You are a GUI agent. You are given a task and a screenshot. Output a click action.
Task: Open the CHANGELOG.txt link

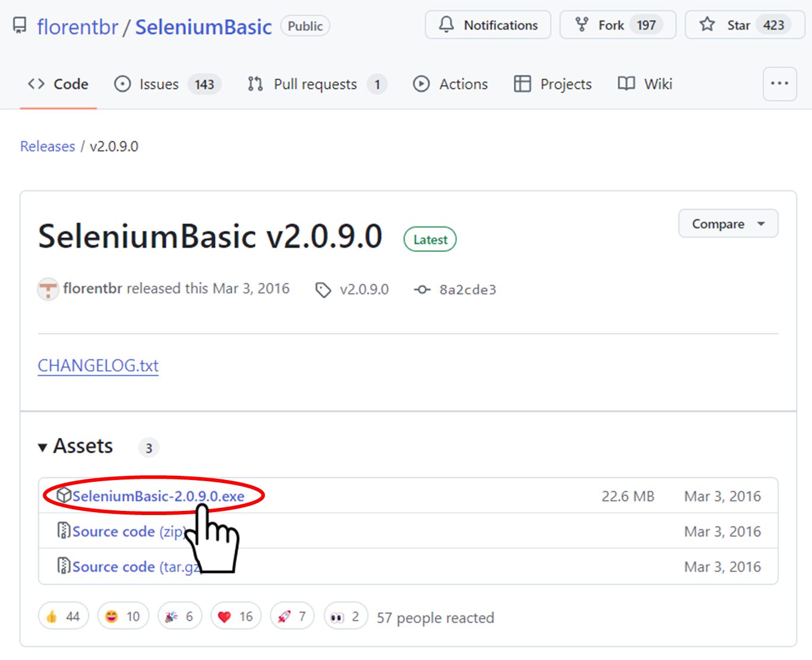97,365
